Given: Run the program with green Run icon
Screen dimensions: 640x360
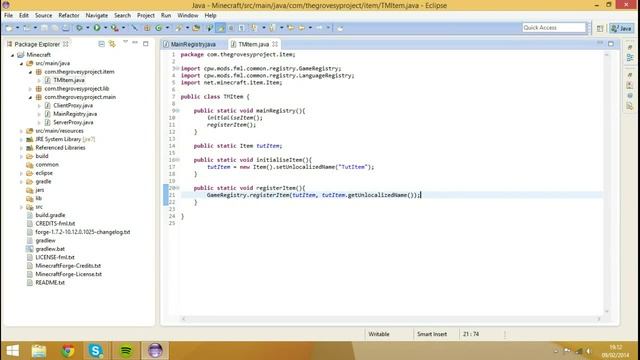Looking at the screenshot, I should click(x=97, y=28).
